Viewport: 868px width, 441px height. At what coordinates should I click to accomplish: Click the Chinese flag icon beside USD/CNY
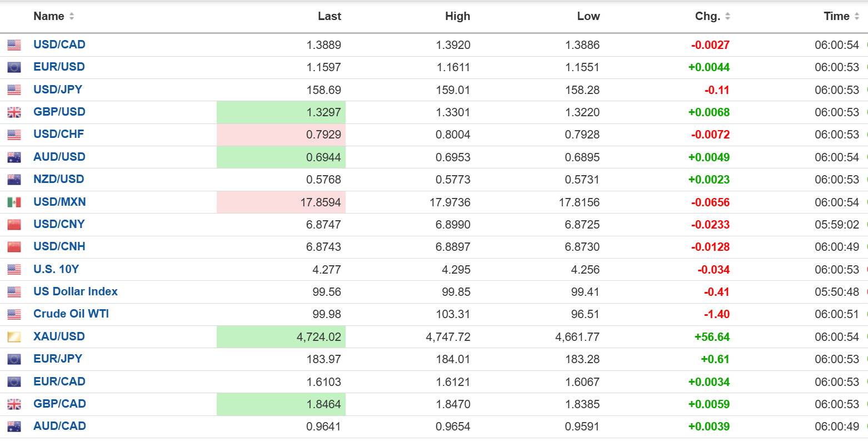pos(14,225)
